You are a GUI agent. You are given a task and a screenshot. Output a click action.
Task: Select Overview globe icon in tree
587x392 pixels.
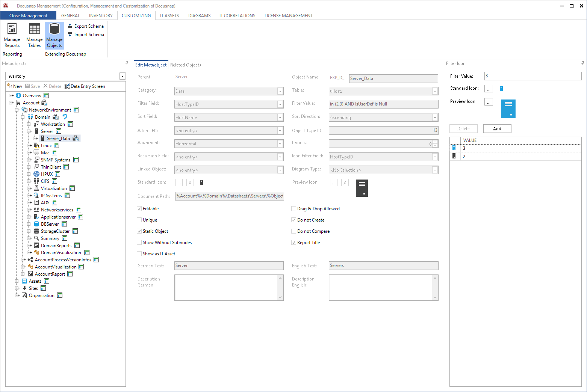[x=18, y=96]
